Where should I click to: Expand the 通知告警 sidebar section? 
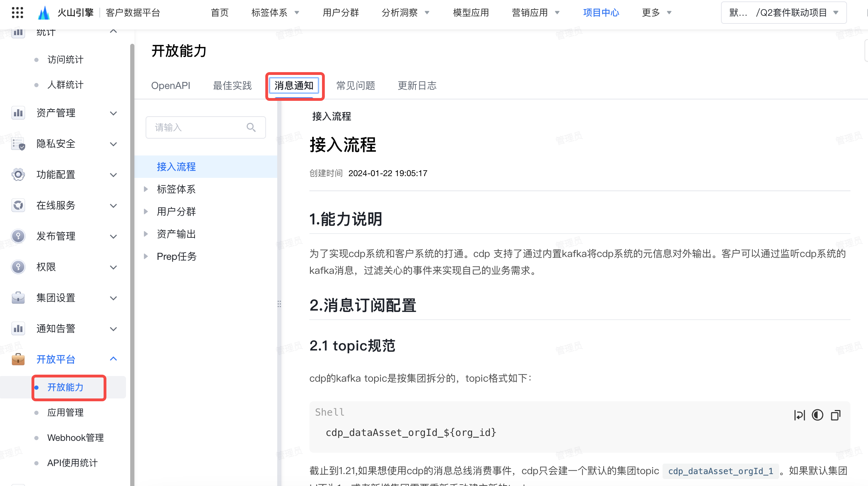click(113, 329)
